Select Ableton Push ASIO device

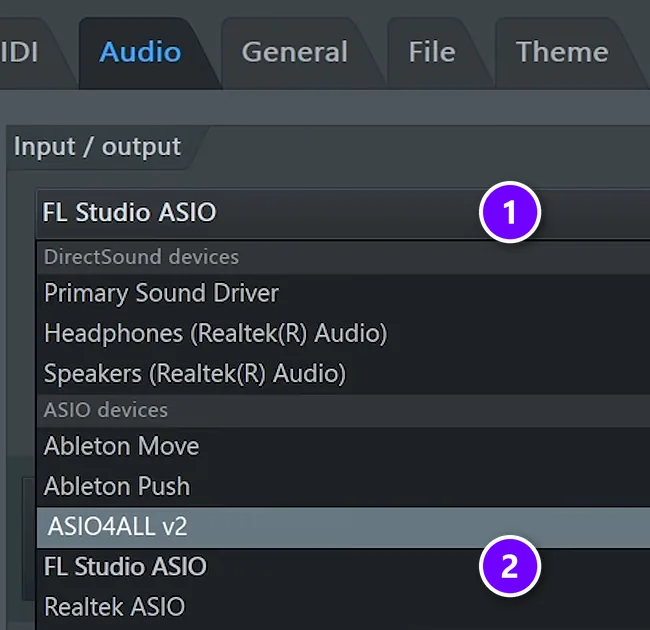click(x=343, y=487)
